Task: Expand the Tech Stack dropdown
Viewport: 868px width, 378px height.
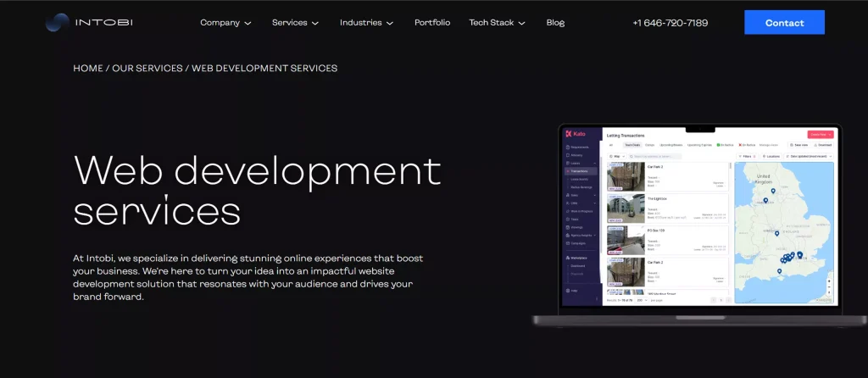Action: point(497,23)
